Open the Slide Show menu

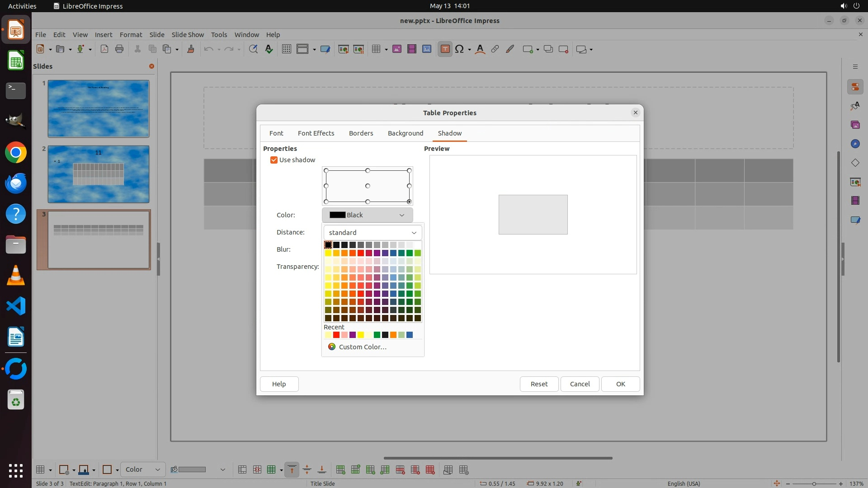click(188, 35)
